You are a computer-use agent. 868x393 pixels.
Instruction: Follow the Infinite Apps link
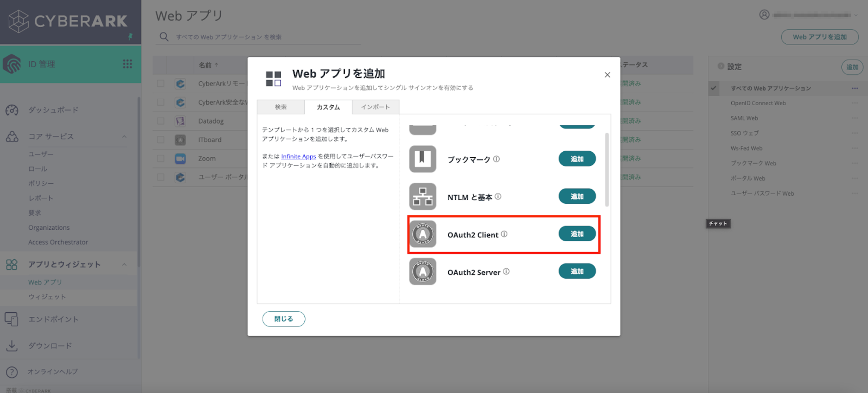coord(298,156)
